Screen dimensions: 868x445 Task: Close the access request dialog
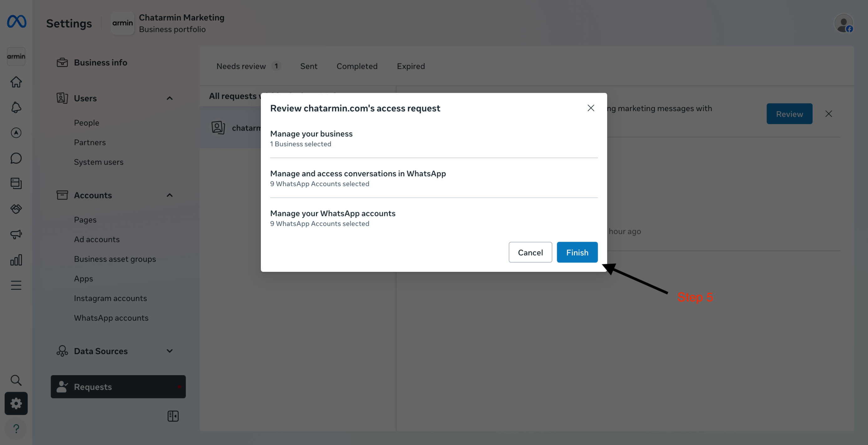[x=590, y=108]
